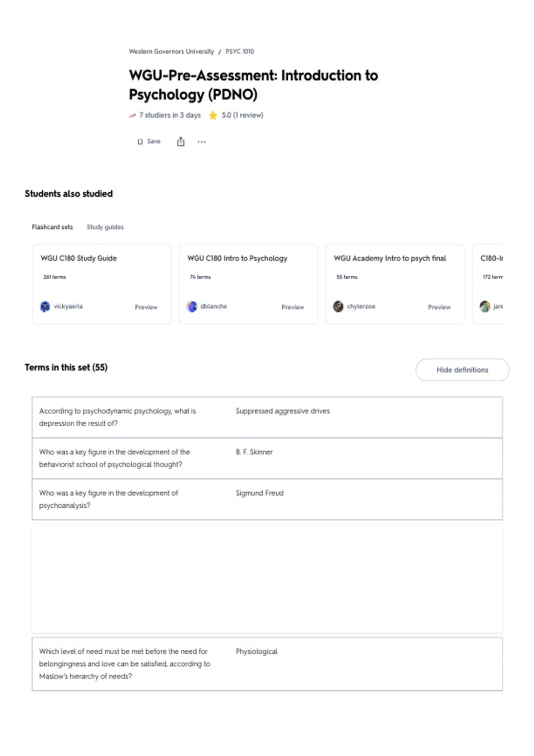The height and width of the screenshot is (756, 534).
Task: Click the Suppressed aggressive drives definition
Action: click(x=283, y=411)
